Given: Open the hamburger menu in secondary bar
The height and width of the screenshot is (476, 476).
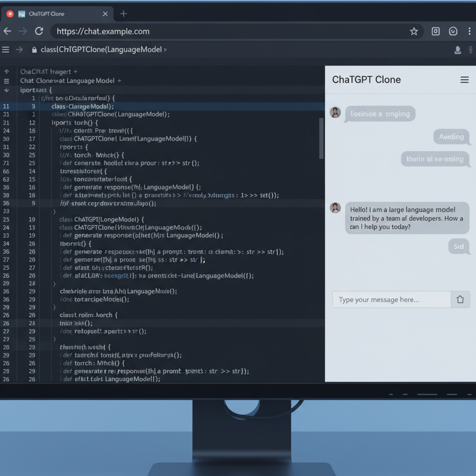Looking at the screenshot, I should tap(6, 49).
